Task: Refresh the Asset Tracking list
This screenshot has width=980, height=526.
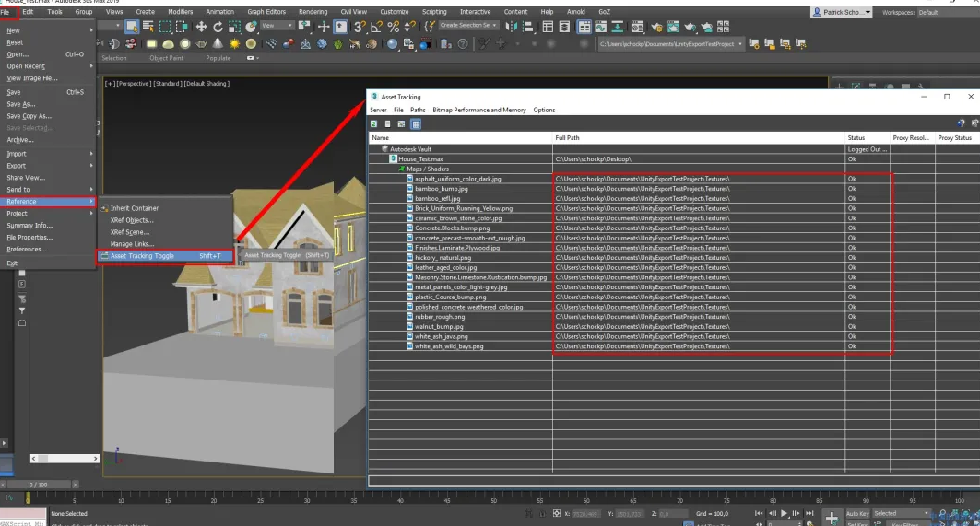Action: point(373,123)
